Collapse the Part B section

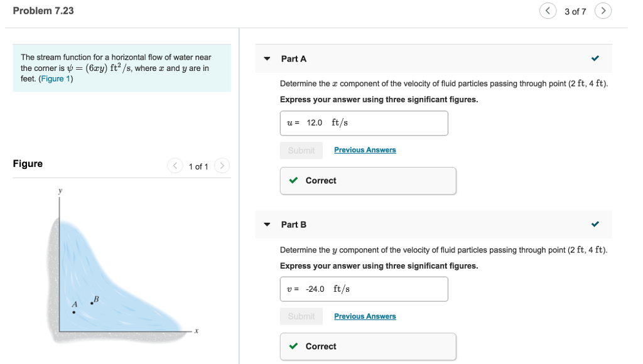267,225
